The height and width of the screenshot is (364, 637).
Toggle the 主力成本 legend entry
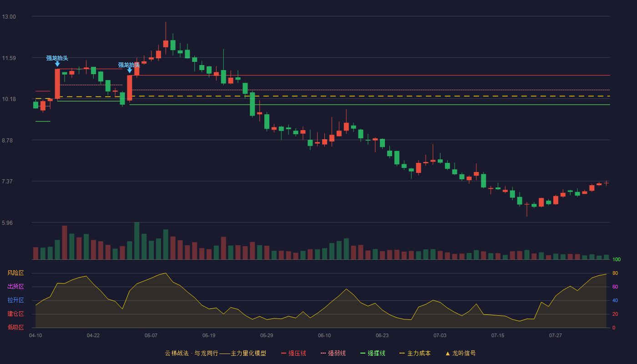pos(415,353)
